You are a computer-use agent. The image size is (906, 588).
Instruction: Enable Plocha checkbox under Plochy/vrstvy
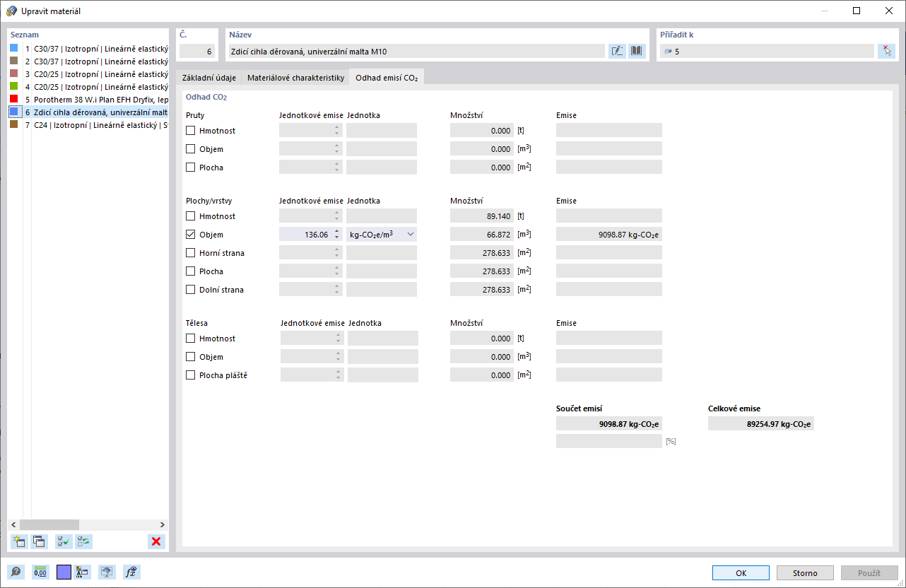190,271
